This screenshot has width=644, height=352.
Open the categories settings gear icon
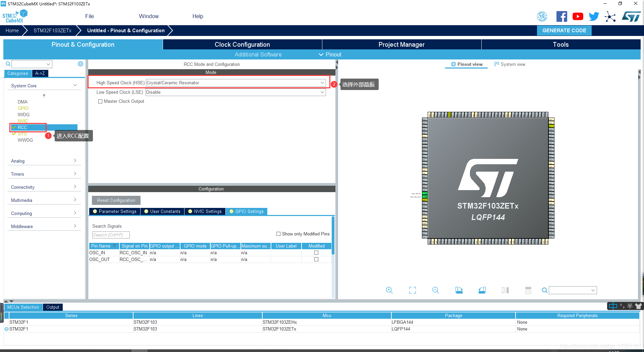click(x=80, y=64)
